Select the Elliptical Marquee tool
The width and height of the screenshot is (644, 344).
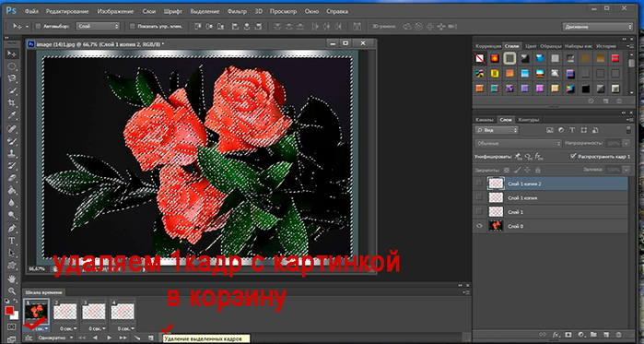[x=12, y=66]
